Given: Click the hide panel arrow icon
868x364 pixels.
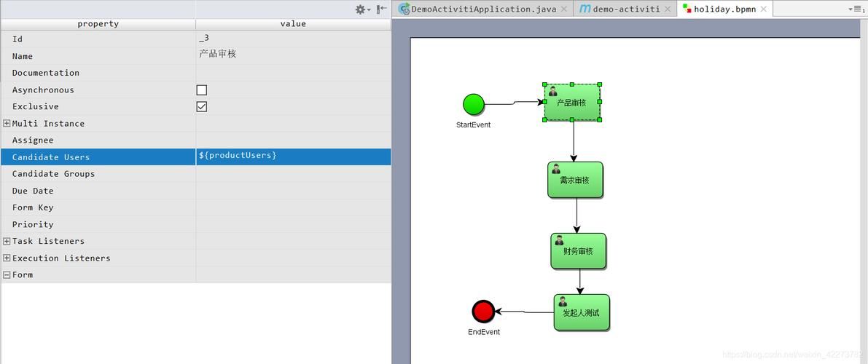Looking at the screenshot, I should tap(381, 9).
